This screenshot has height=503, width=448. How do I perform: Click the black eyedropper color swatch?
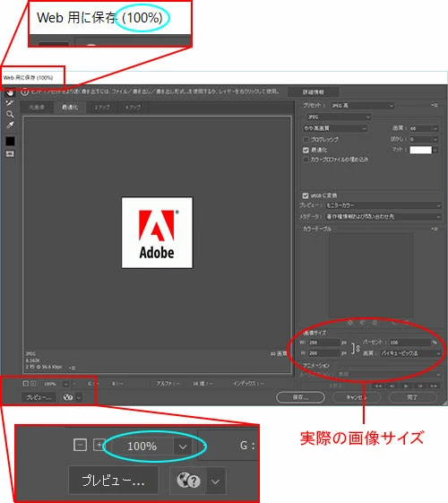pyautogui.click(x=10, y=141)
